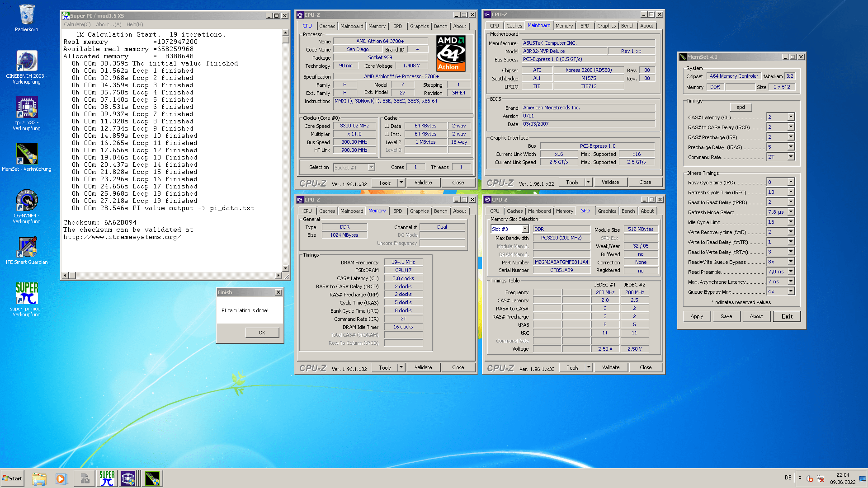
Task: Select the Super PI taskbar icon
Action: 107,479
